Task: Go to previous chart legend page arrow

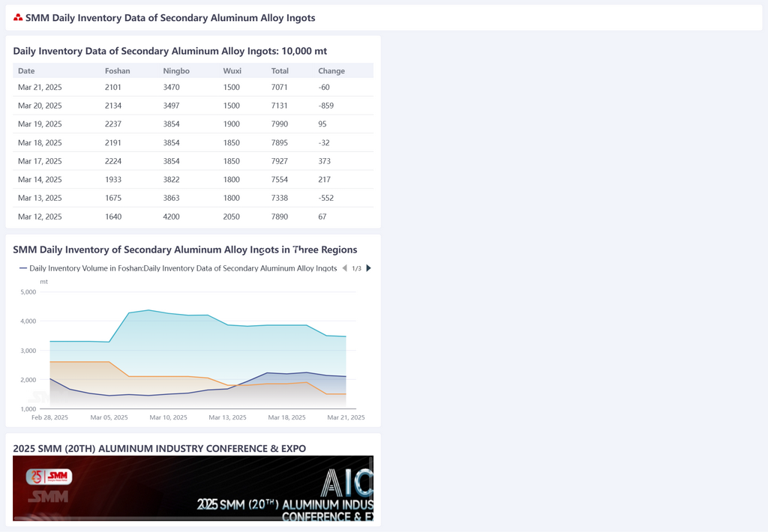Action: tap(344, 268)
